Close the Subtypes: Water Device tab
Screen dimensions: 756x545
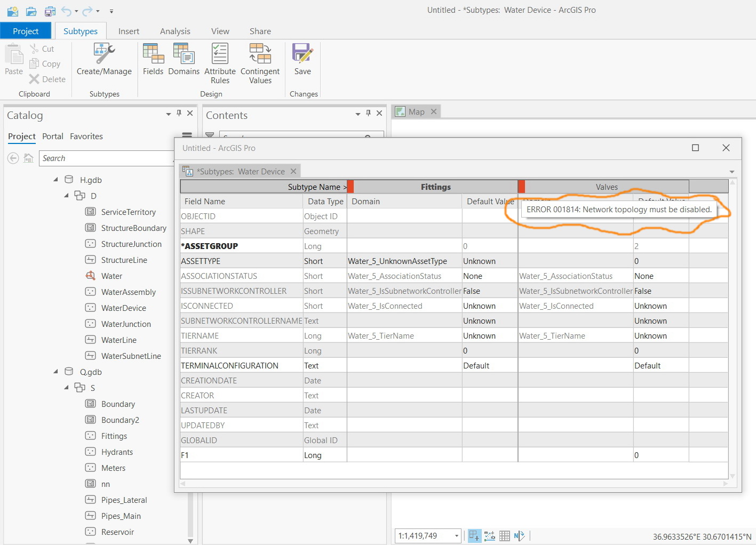click(x=293, y=171)
